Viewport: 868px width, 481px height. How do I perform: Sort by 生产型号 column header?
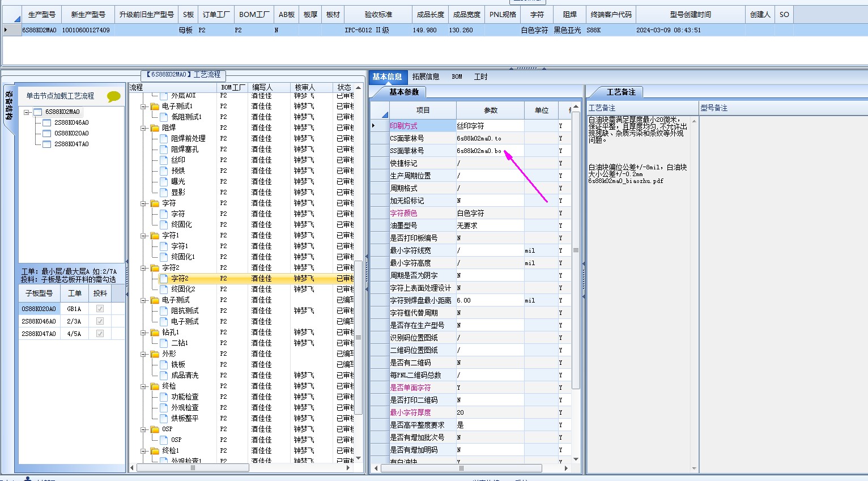41,15
